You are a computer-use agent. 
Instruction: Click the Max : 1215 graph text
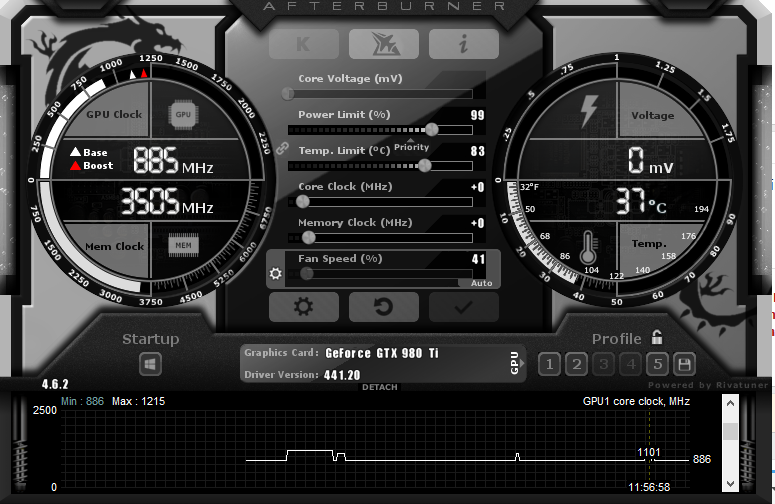[x=138, y=401]
